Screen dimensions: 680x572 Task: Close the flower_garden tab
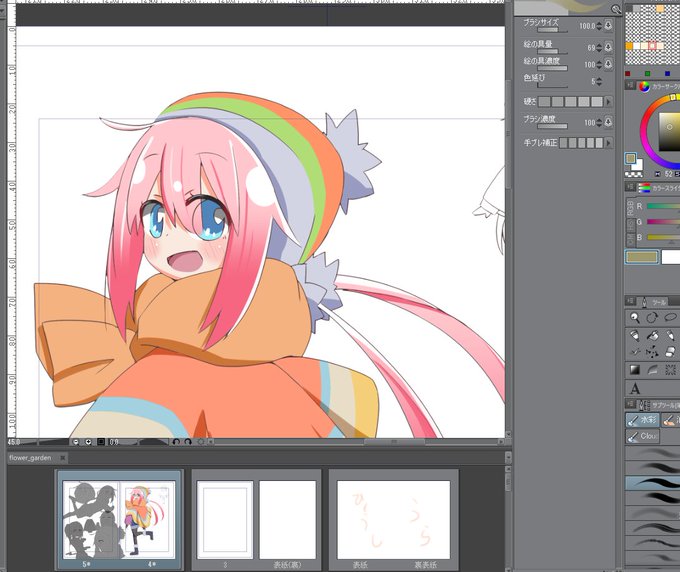[63, 458]
